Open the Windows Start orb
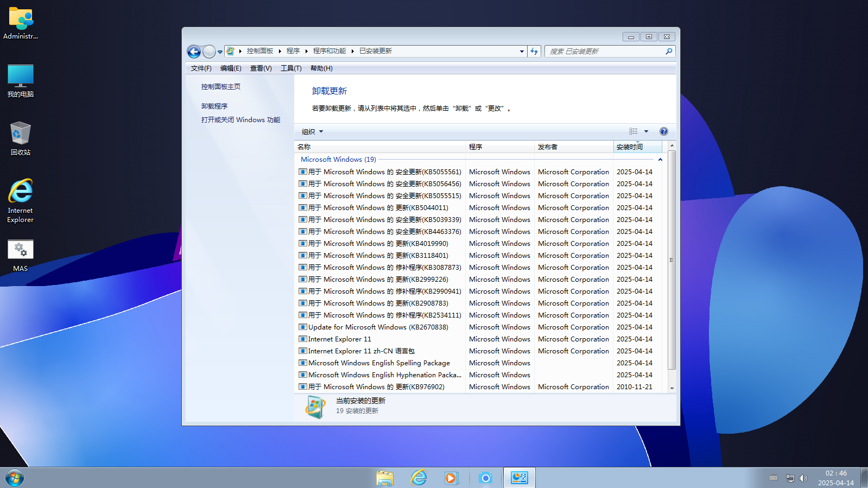868x488 pixels. click(x=15, y=478)
